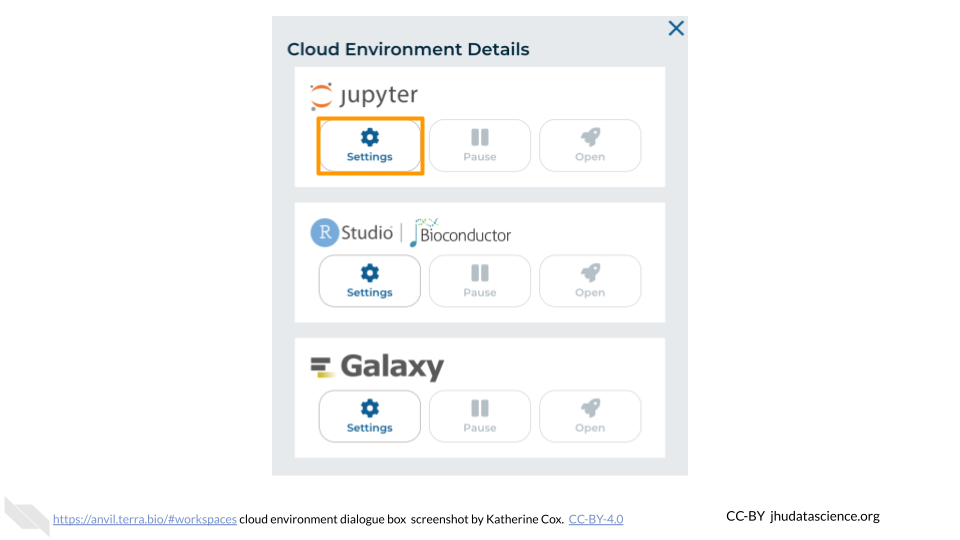The height and width of the screenshot is (540, 960).
Task: Click the gray slide logo at bottom-left corner
Action: [27, 516]
